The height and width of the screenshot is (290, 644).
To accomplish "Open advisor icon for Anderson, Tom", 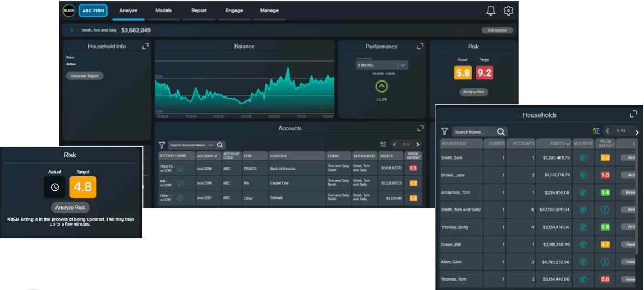I will [583, 192].
